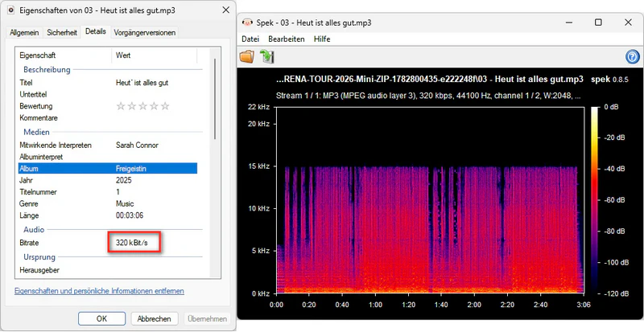Screen dimensions: 644x332
Task: Click the Untertitel property row
Action: (108, 94)
